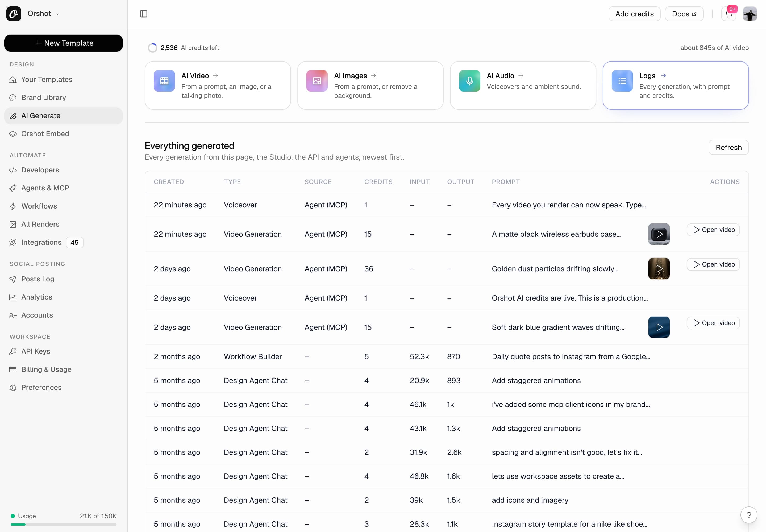The height and width of the screenshot is (532, 766).
Task: Open video for earbuds case row
Action: (713, 230)
